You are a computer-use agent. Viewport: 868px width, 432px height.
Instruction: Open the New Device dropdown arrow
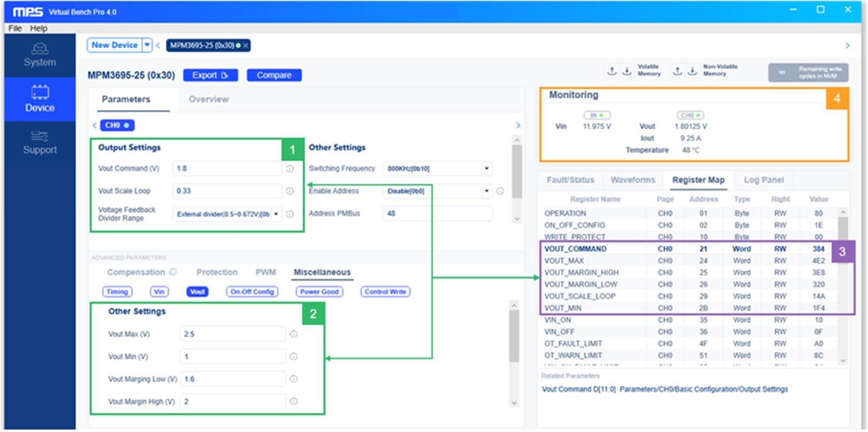[x=148, y=45]
